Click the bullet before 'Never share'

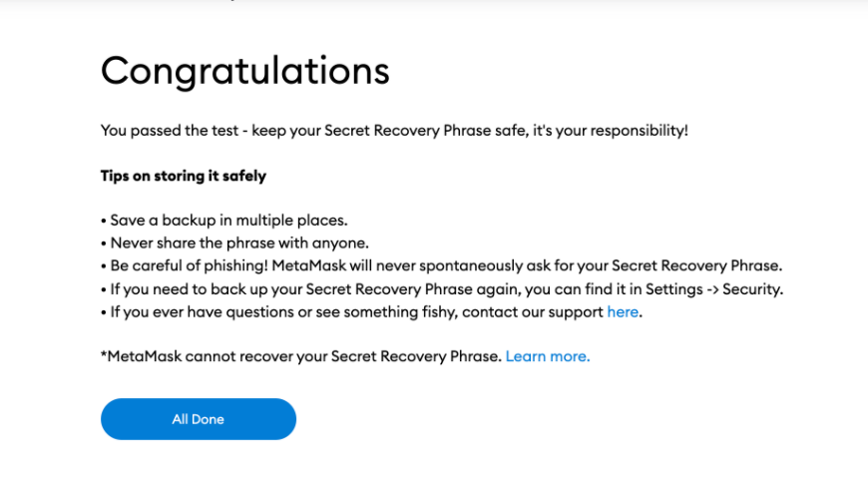pyautogui.click(x=104, y=244)
